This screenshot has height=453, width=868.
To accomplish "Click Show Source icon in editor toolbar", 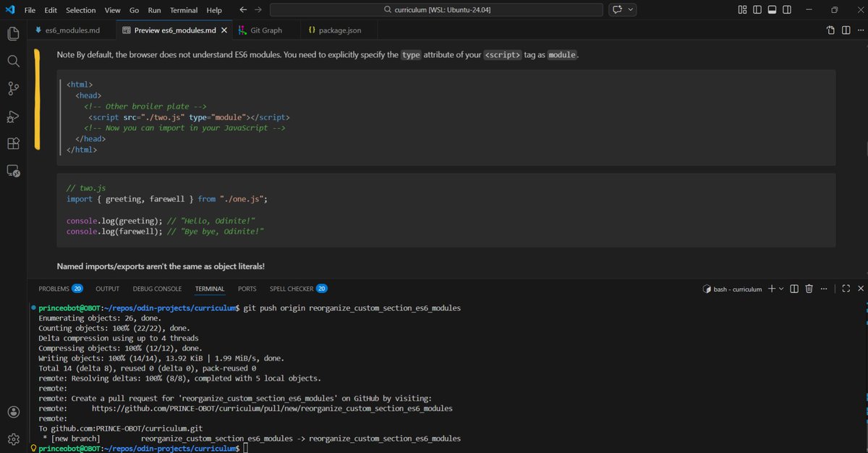I will pos(830,30).
